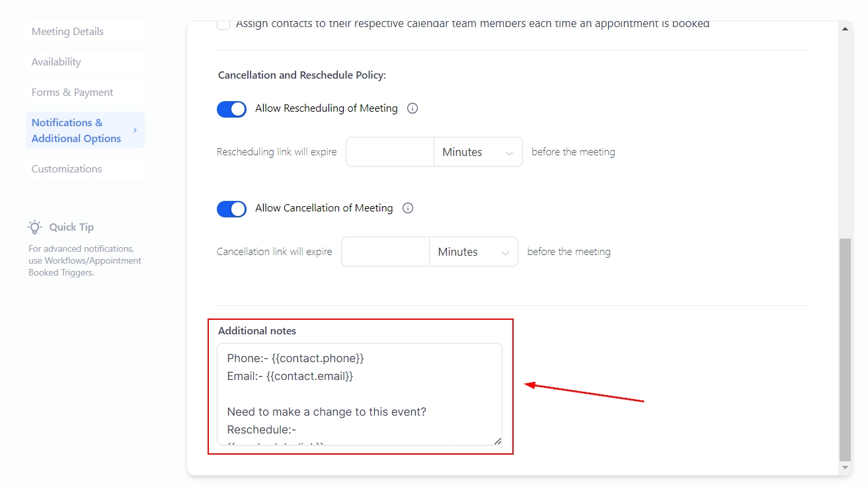Viewport: 868px width, 489px height.
Task: Turn off Allow Cancellation of Meeting toggle
Action: [x=231, y=209]
